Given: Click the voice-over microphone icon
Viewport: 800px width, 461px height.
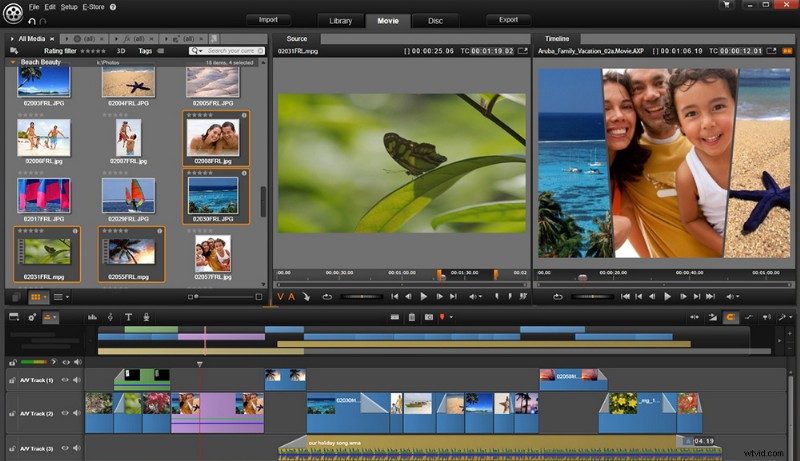Looking at the screenshot, I should pos(146,317).
